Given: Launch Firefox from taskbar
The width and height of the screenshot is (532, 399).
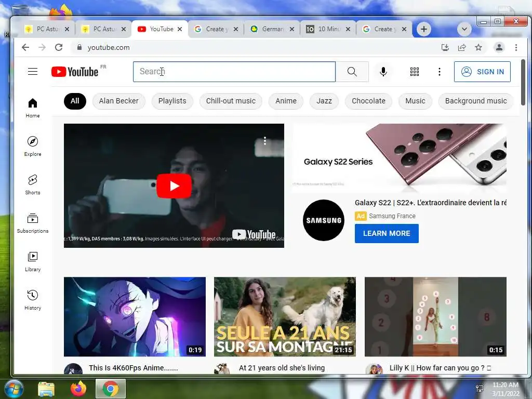Looking at the screenshot, I should coord(78,389).
